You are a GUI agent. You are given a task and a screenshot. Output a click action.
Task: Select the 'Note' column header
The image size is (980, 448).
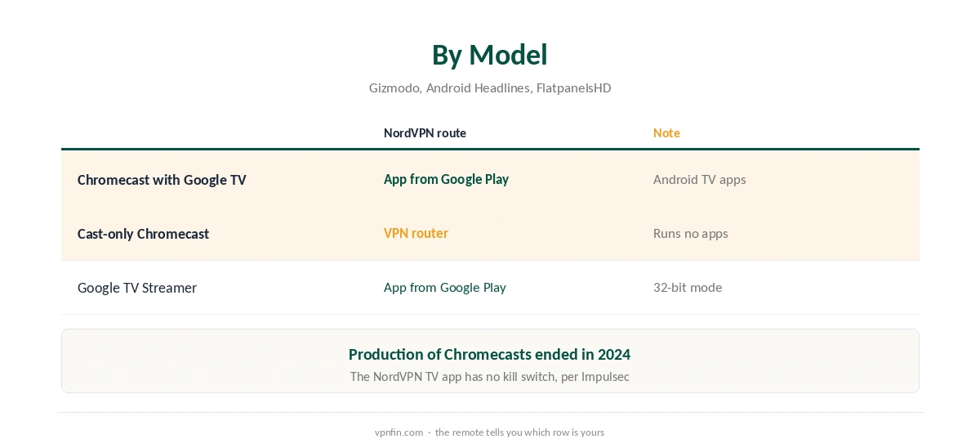coord(666,133)
